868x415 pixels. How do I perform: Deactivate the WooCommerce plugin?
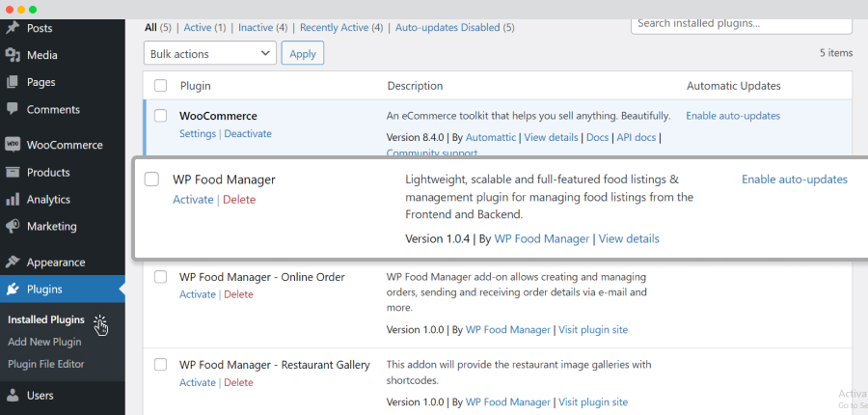pos(248,133)
